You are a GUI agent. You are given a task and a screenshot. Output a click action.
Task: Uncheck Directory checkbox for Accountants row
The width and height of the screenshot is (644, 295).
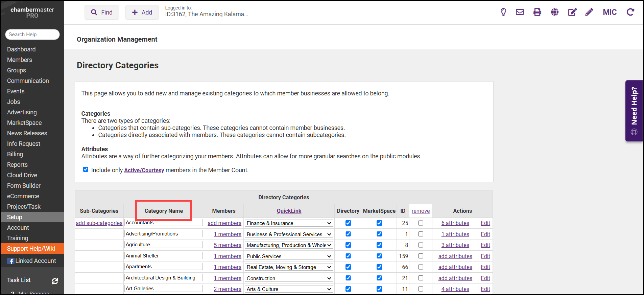[348, 223]
